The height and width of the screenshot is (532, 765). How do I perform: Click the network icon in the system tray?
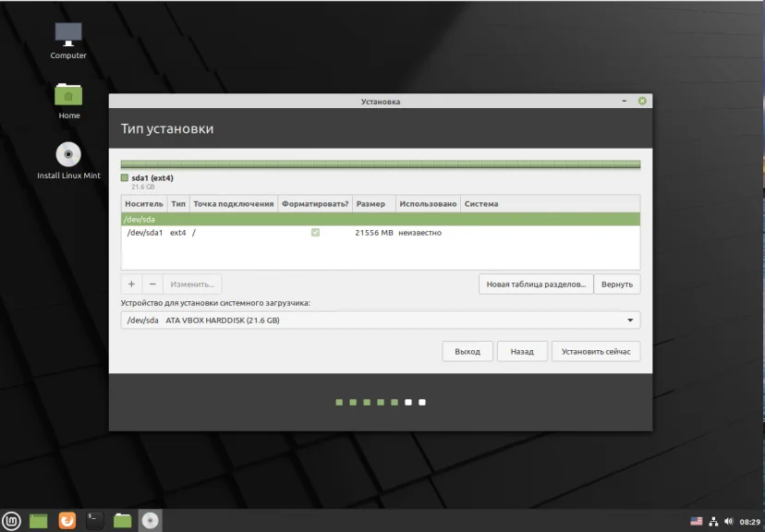(713, 521)
